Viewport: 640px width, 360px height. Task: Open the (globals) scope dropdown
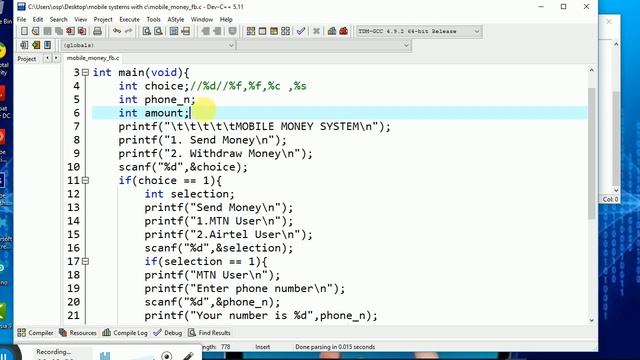point(148,45)
